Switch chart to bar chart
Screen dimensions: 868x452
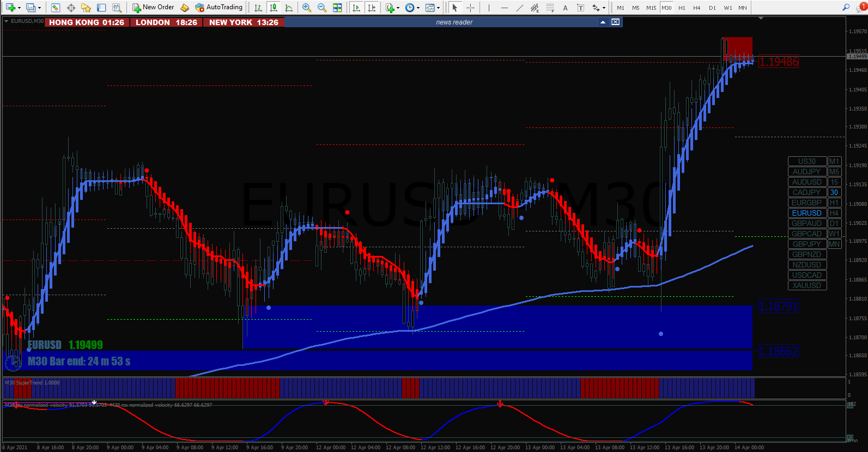tap(258, 8)
